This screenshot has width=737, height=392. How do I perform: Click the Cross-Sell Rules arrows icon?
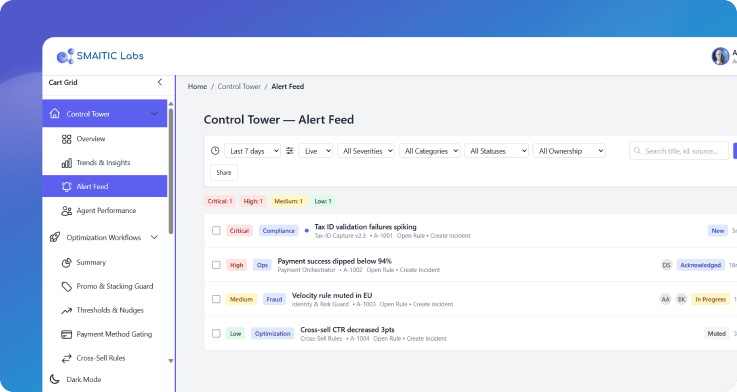click(66, 358)
